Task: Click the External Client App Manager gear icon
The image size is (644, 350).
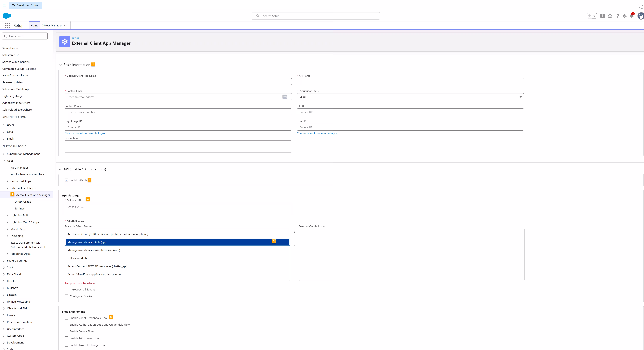Action: click(65, 42)
